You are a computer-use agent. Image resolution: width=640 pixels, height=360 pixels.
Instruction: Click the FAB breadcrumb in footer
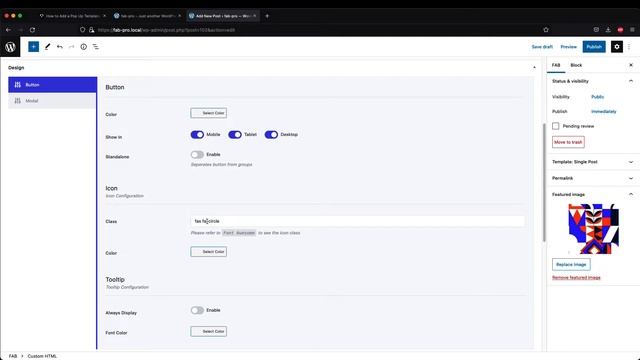click(13, 356)
